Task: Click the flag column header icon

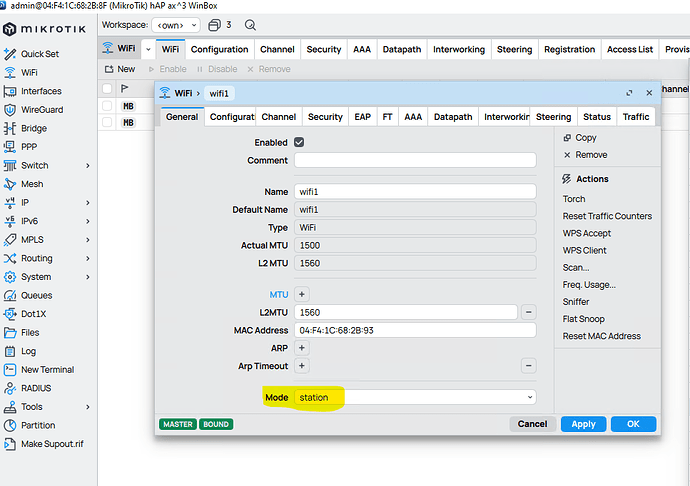Action: (x=125, y=88)
